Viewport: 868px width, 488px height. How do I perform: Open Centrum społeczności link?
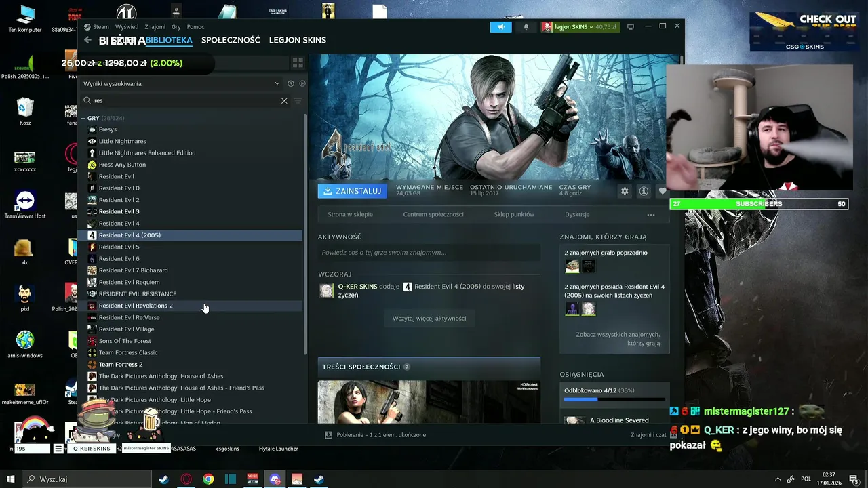click(433, 214)
